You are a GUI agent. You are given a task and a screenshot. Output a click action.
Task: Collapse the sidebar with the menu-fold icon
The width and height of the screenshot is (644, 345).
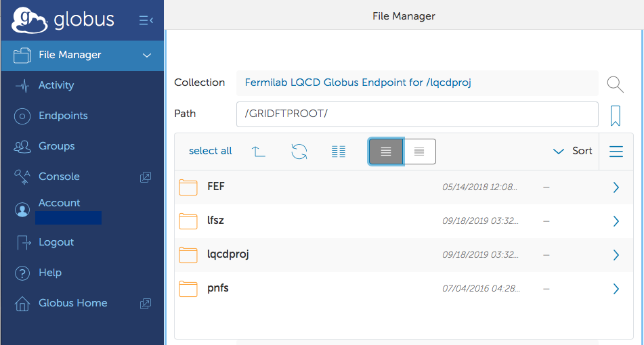pos(146,20)
